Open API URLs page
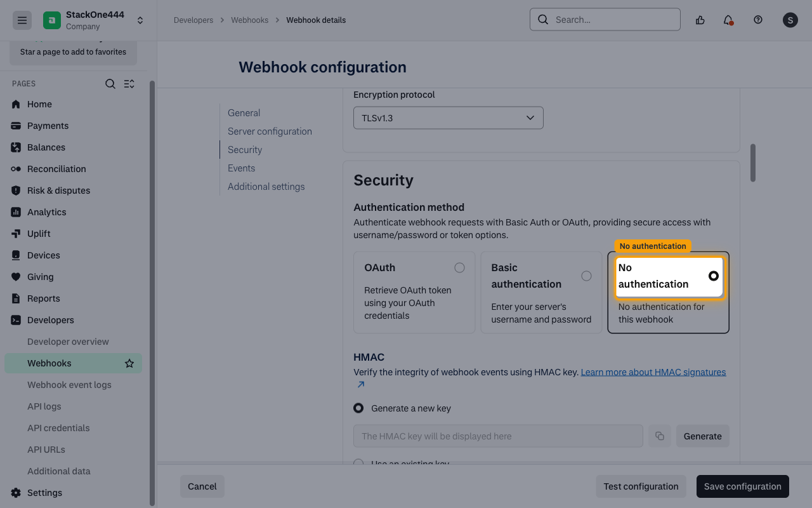 coord(46,450)
